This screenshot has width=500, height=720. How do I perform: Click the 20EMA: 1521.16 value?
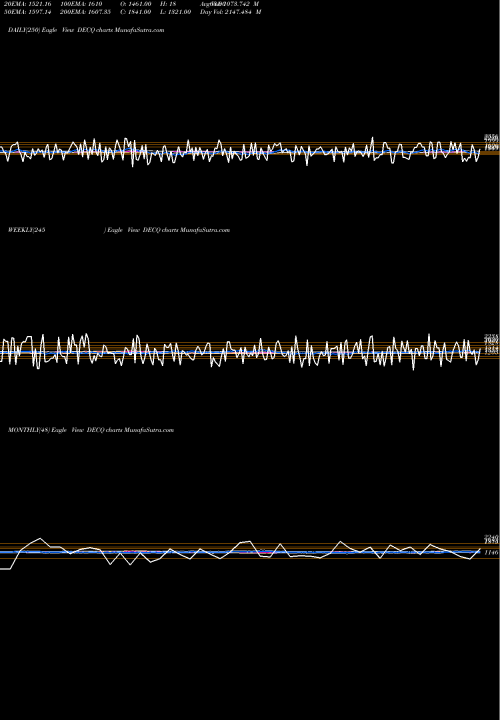(28, 4)
